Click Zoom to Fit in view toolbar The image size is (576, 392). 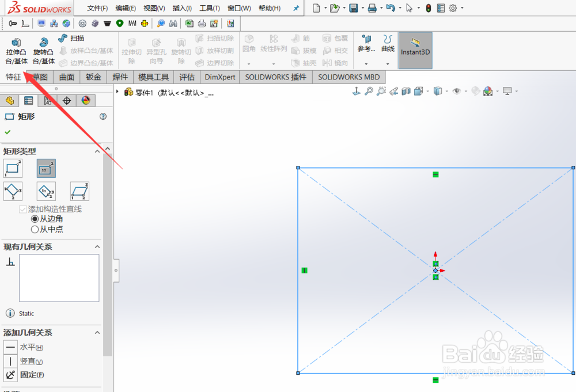point(369,91)
